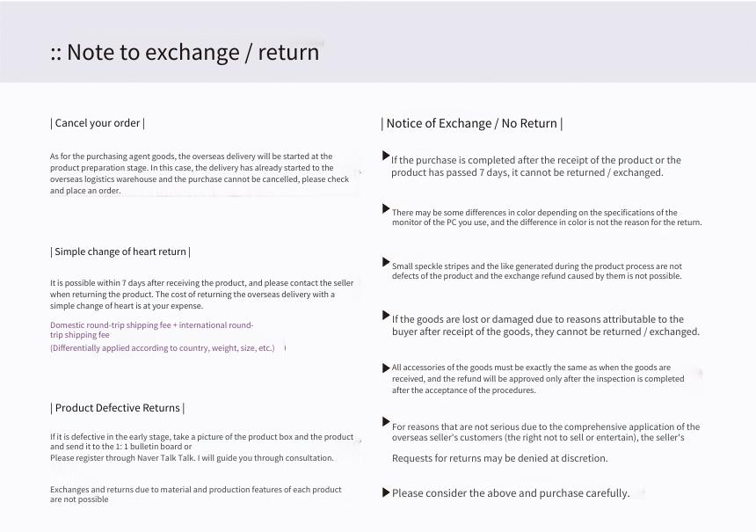
Task: Click the 'Please consider the above and purchase carefully' text
Action: pos(511,493)
